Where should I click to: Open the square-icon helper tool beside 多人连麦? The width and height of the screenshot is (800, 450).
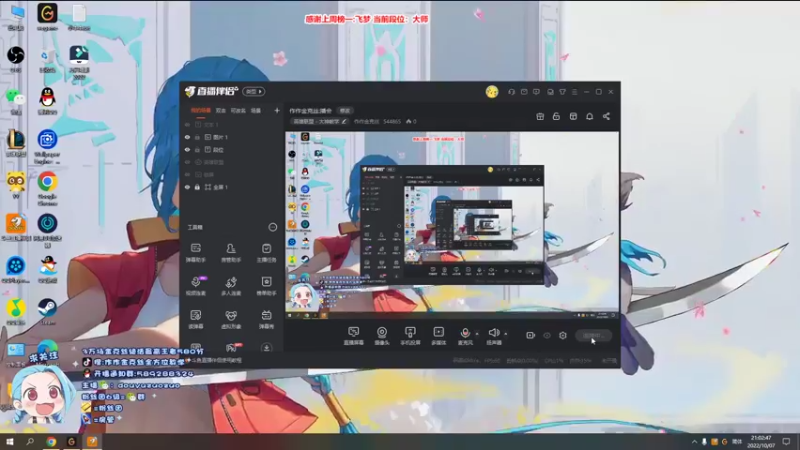(x=266, y=286)
